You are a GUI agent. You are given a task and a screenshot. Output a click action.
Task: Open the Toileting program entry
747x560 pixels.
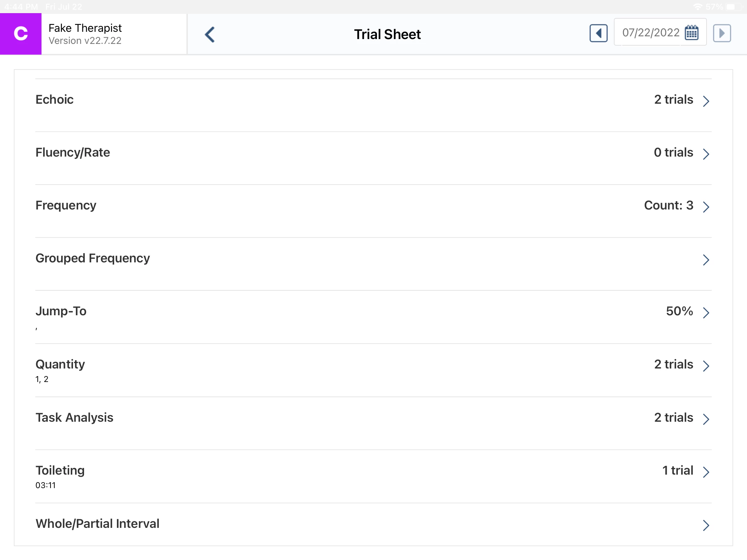point(60,470)
